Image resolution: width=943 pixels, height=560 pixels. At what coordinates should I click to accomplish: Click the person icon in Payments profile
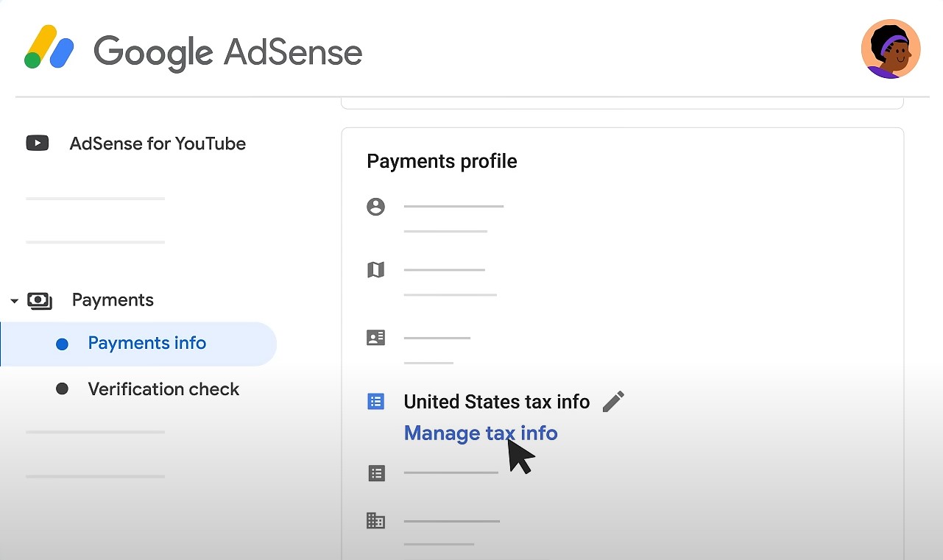click(375, 207)
